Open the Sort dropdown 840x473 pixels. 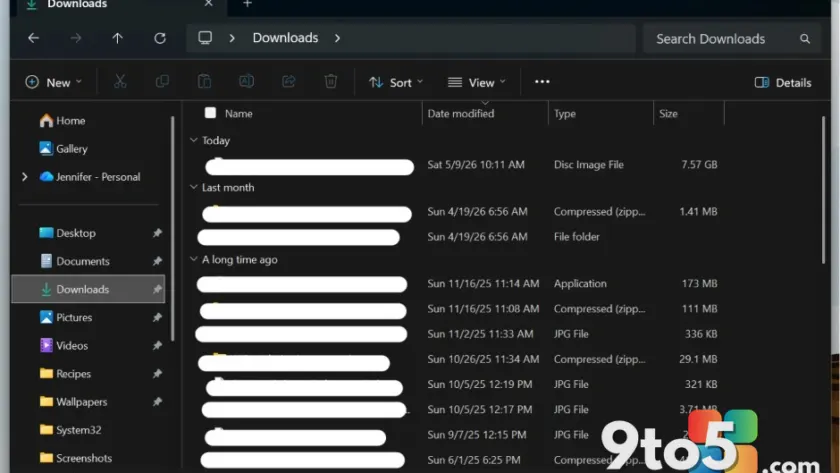pos(396,82)
